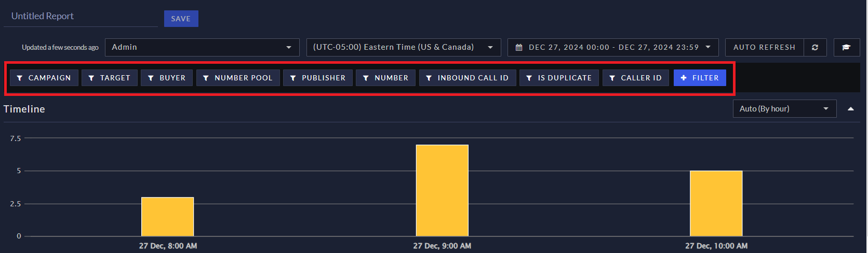Click the Campaign filter button
The image size is (868, 253).
pyautogui.click(x=44, y=78)
